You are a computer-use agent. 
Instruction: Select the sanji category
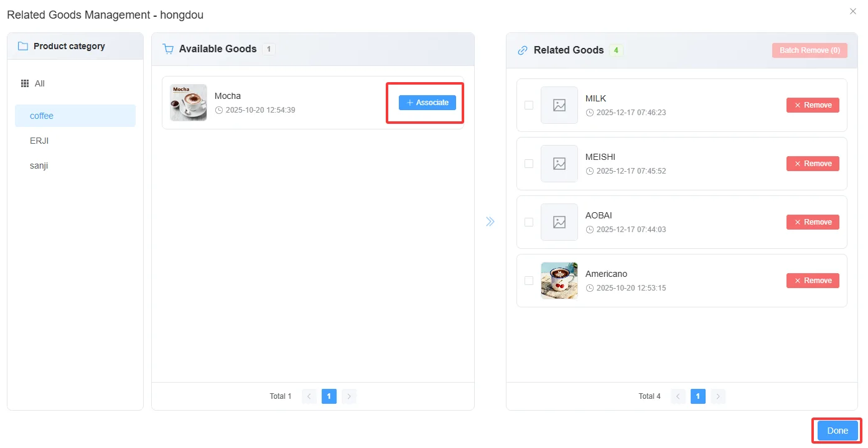tap(75, 166)
